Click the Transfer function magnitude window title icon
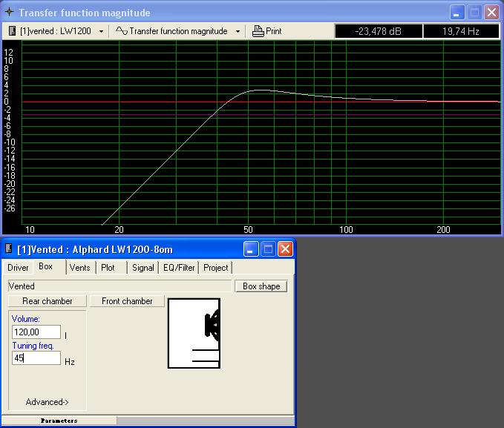The image size is (504, 428). 9,13
